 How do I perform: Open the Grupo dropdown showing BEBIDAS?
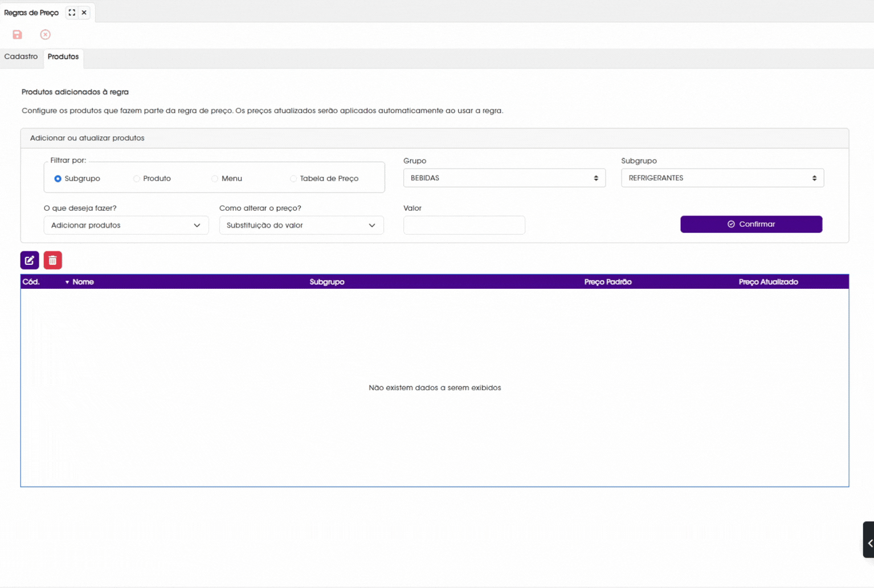[504, 178]
